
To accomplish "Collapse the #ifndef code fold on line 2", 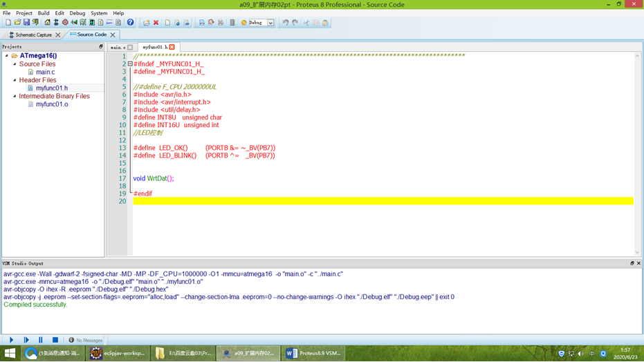I will [130, 64].
